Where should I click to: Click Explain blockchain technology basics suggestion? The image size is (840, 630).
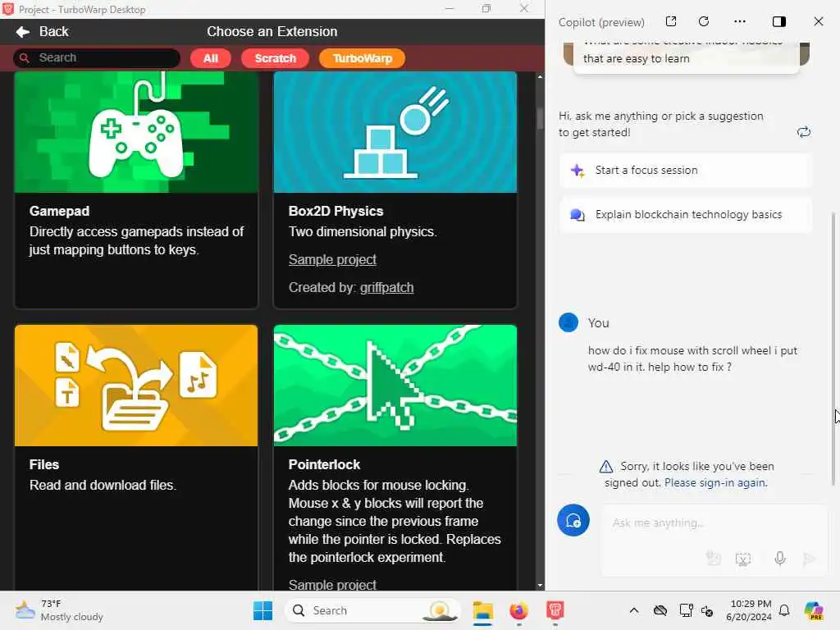click(685, 215)
